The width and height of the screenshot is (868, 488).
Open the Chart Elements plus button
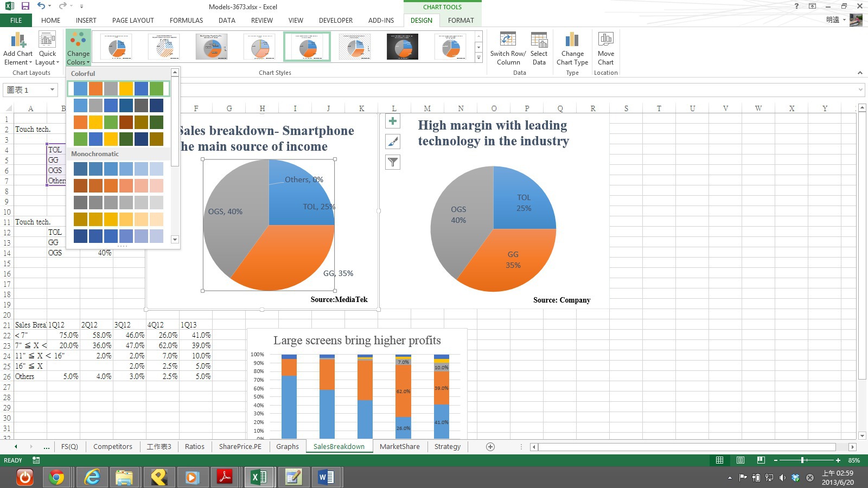tap(393, 121)
